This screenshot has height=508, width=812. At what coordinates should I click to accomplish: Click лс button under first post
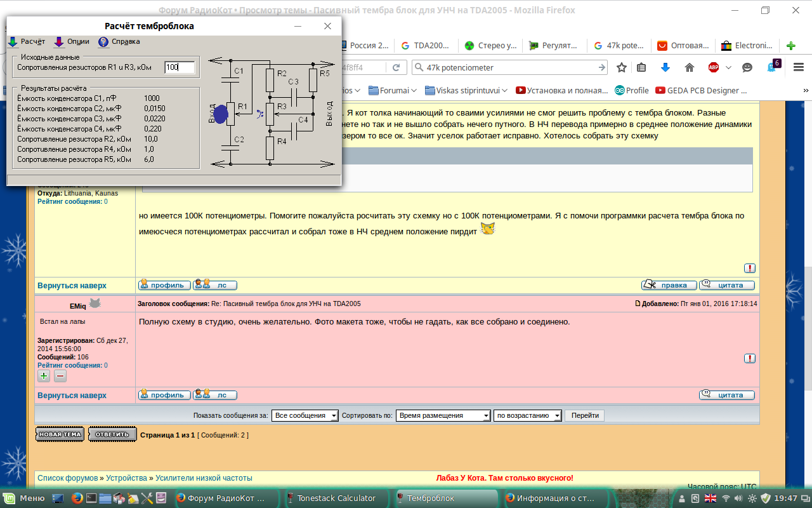215,285
